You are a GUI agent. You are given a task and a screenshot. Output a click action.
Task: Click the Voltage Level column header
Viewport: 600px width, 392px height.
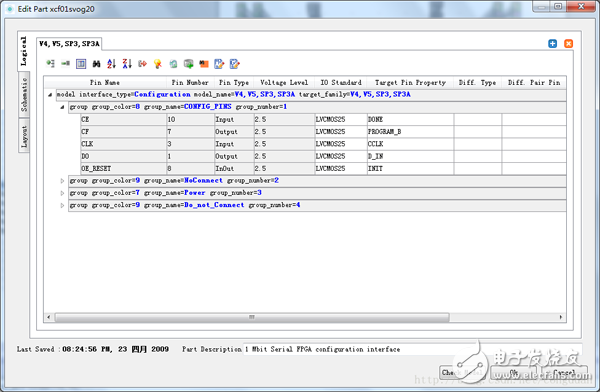[x=284, y=82]
